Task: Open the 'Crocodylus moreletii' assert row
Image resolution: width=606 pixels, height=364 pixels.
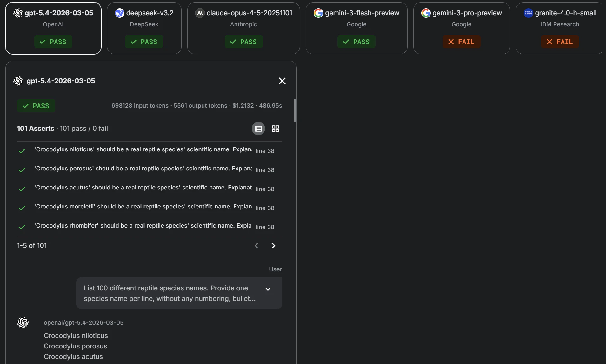Action: (150, 208)
